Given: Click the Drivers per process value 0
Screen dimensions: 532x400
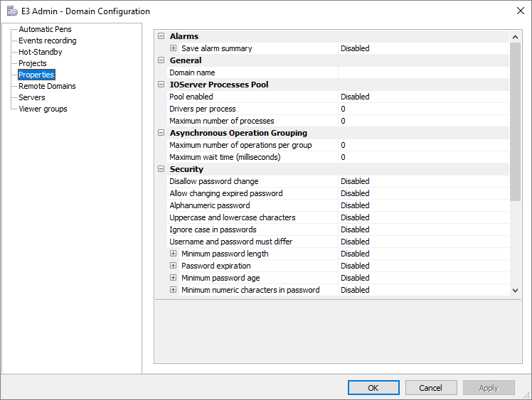Looking at the screenshot, I should click(x=424, y=109).
